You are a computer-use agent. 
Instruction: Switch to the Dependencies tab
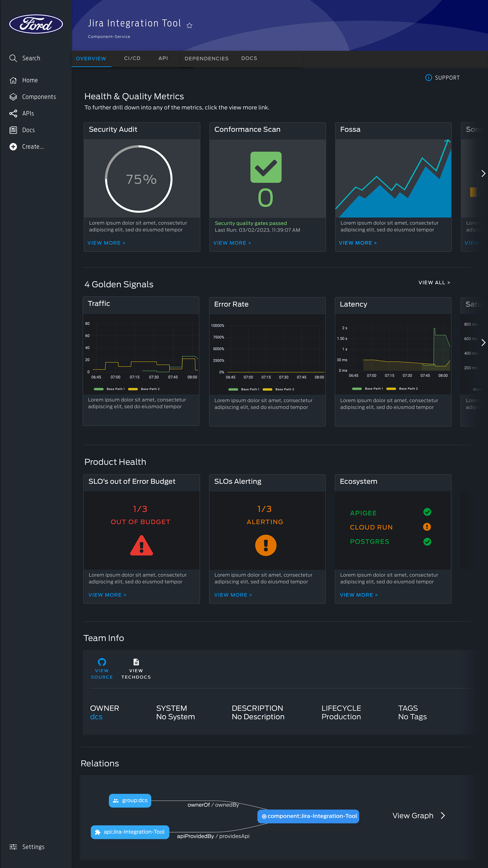point(207,59)
